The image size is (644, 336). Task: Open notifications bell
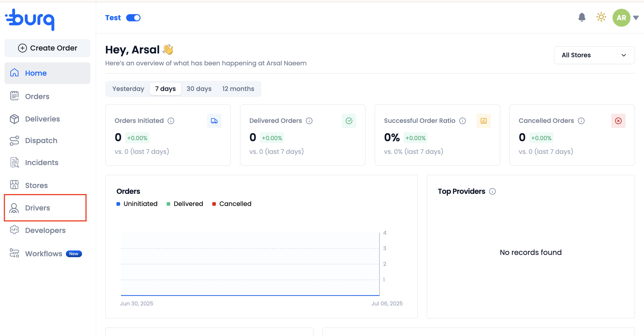tap(582, 18)
